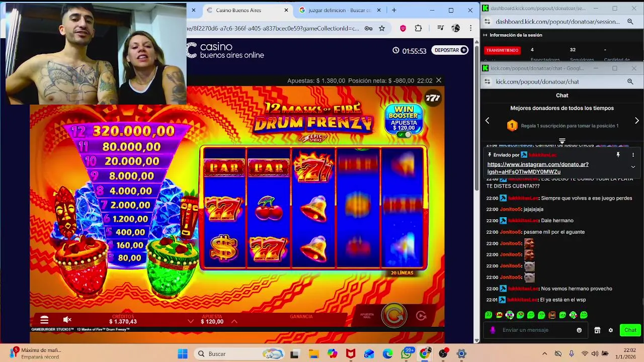Bookmark this page with the star icon
644x362 pixels.
pos(382,29)
